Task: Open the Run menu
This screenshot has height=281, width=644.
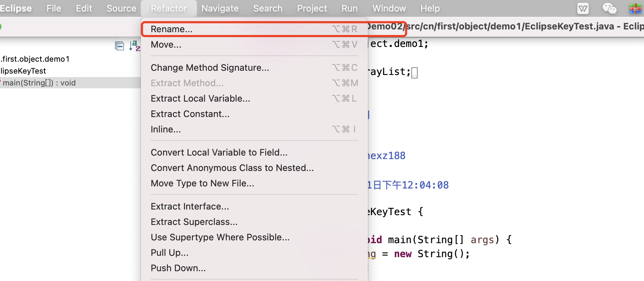Action: [x=350, y=8]
